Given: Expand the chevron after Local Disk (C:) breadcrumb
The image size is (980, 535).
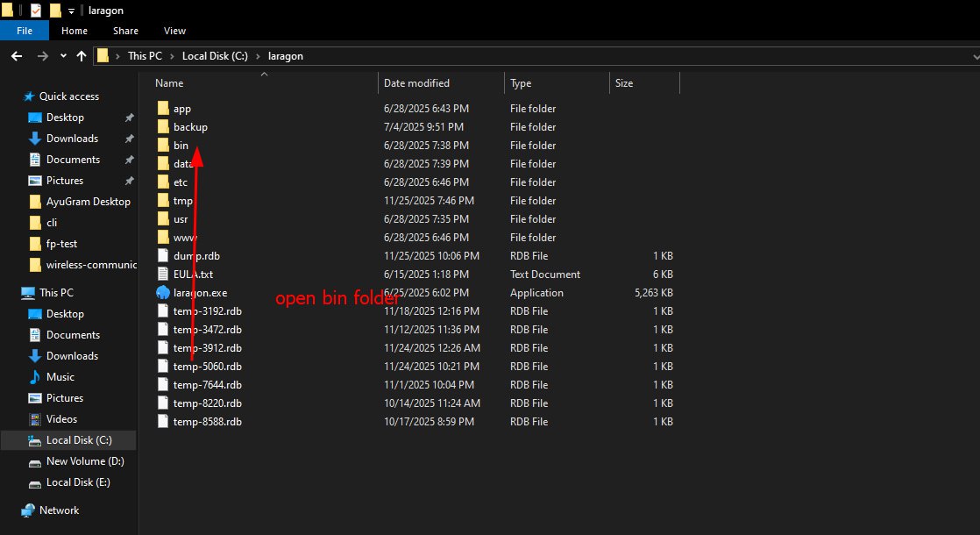Looking at the screenshot, I should click(x=258, y=56).
